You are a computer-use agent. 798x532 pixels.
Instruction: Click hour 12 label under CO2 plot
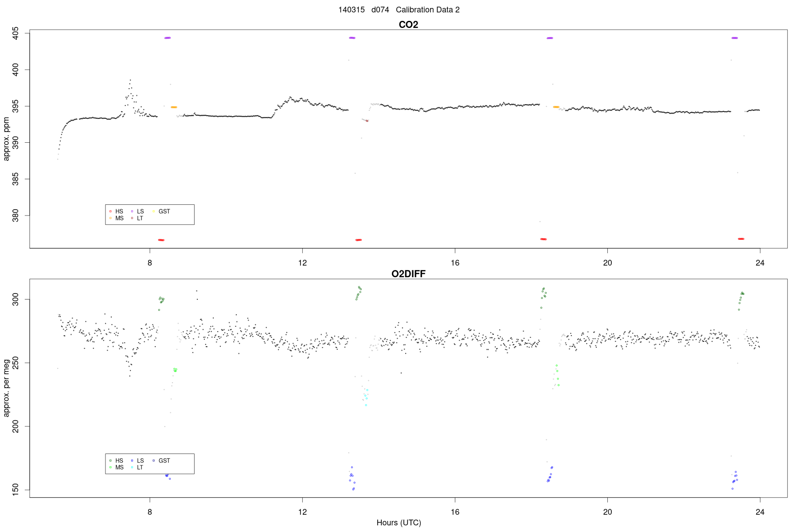click(x=302, y=263)
